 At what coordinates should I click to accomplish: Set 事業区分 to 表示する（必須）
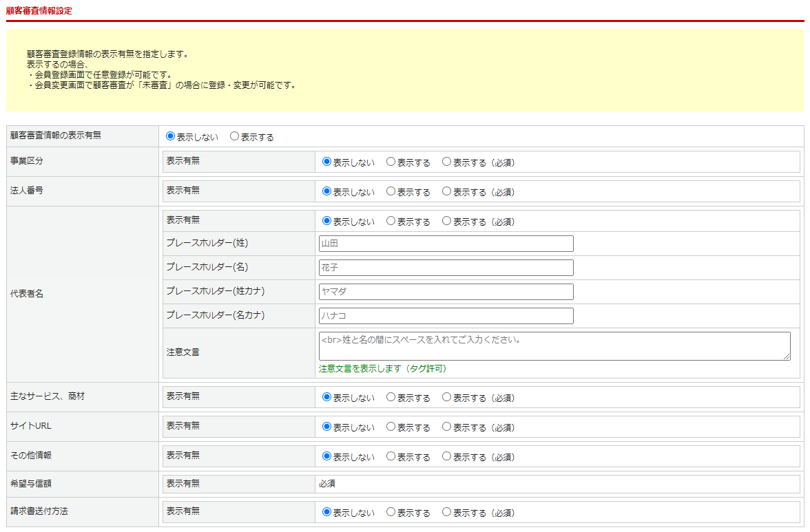(x=446, y=162)
